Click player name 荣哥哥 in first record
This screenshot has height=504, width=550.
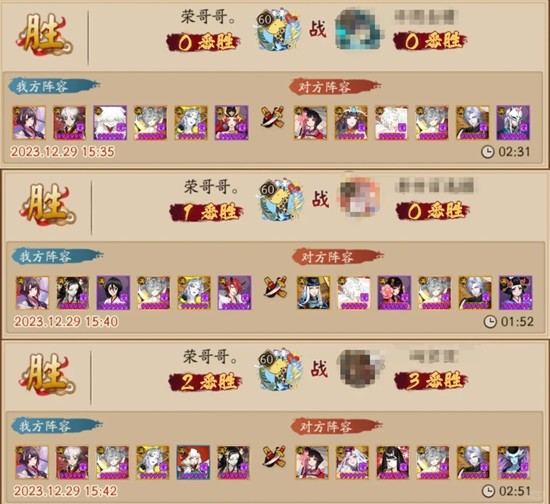click(x=208, y=16)
